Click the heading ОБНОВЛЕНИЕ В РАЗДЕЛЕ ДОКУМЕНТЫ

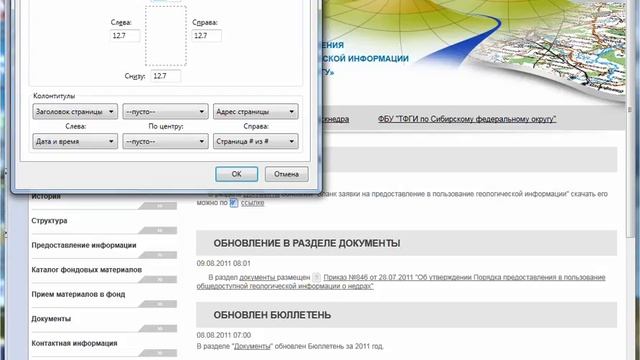click(x=307, y=243)
